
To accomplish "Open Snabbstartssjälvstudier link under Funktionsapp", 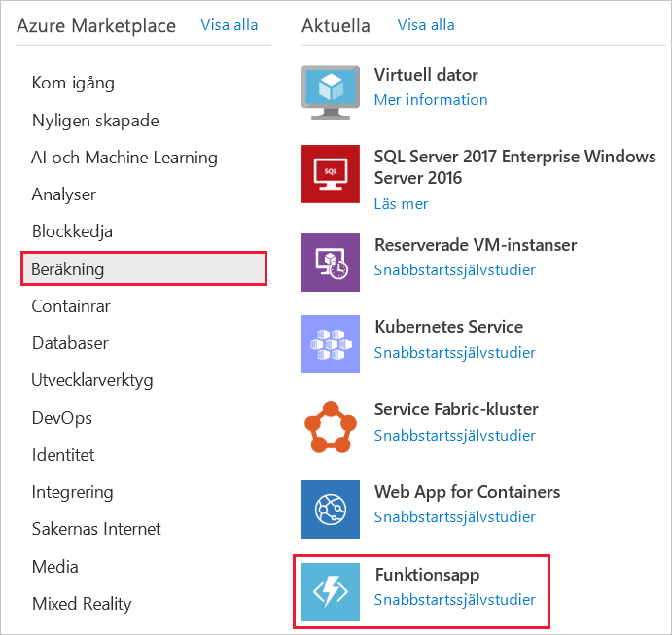I will click(x=454, y=600).
